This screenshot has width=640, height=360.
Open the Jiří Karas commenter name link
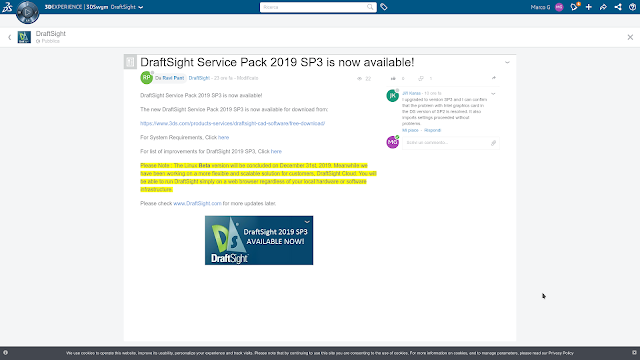[411, 93]
